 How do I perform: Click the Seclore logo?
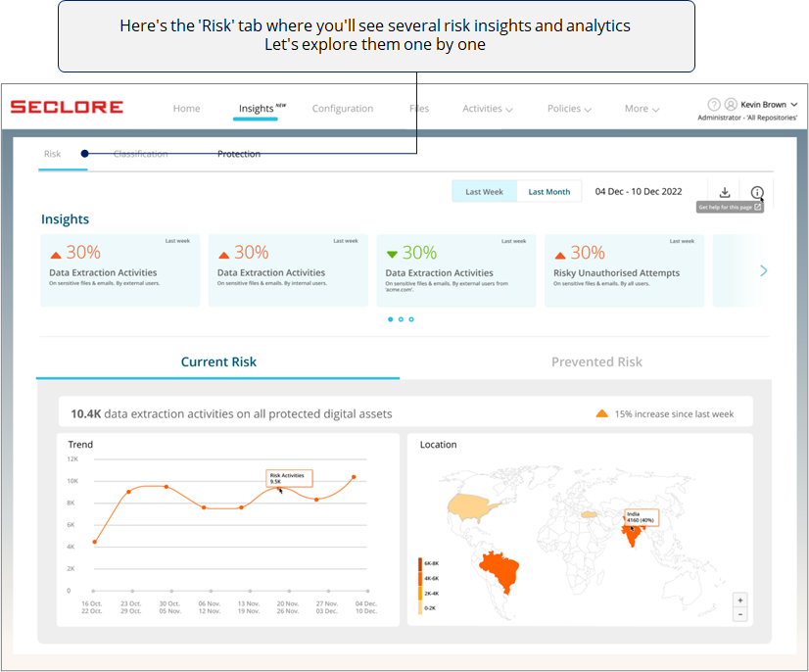tap(67, 107)
